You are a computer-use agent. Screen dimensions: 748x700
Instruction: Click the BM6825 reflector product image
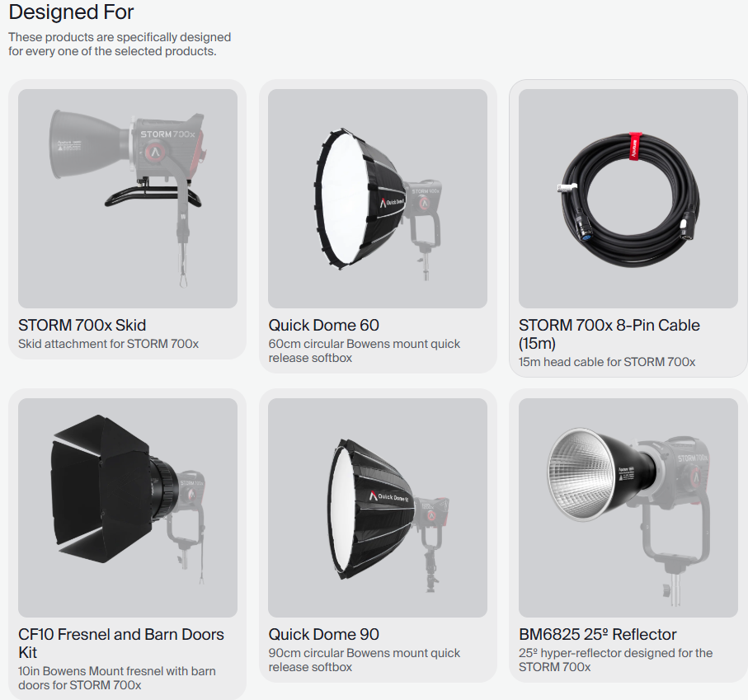click(x=628, y=507)
